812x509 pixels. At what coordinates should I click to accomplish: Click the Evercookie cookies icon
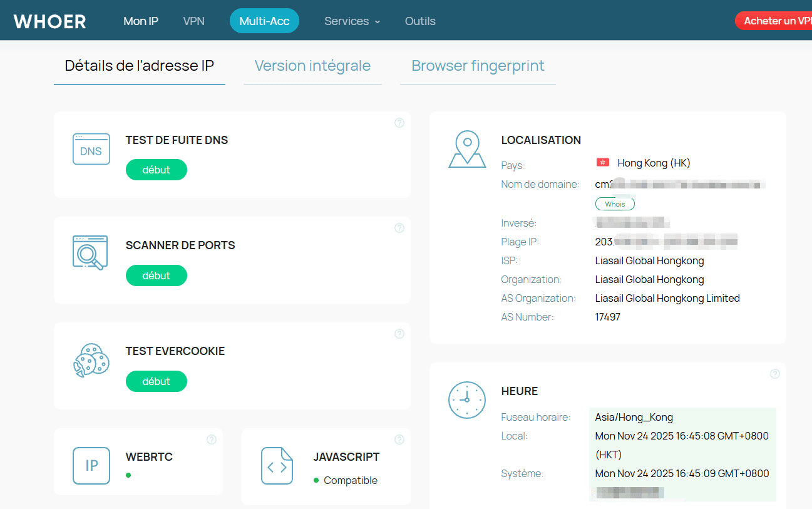click(x=91, y=361)
